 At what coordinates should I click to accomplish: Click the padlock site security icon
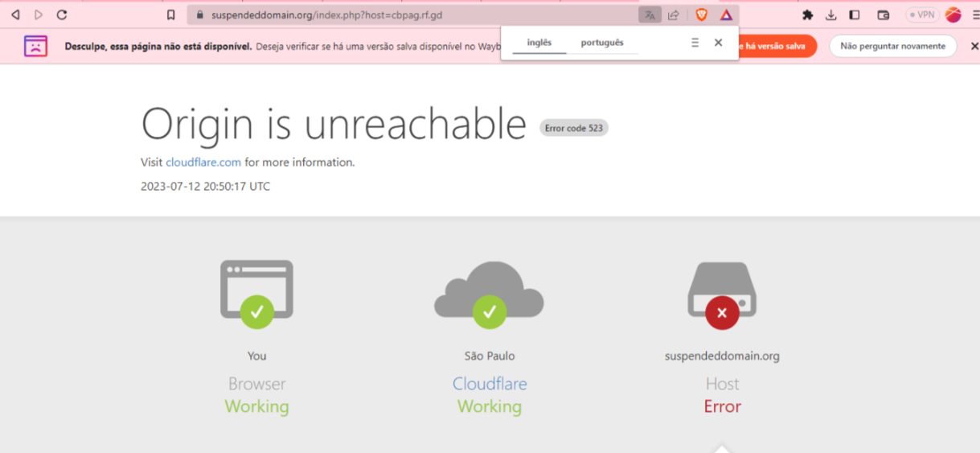tap(200, 14)
